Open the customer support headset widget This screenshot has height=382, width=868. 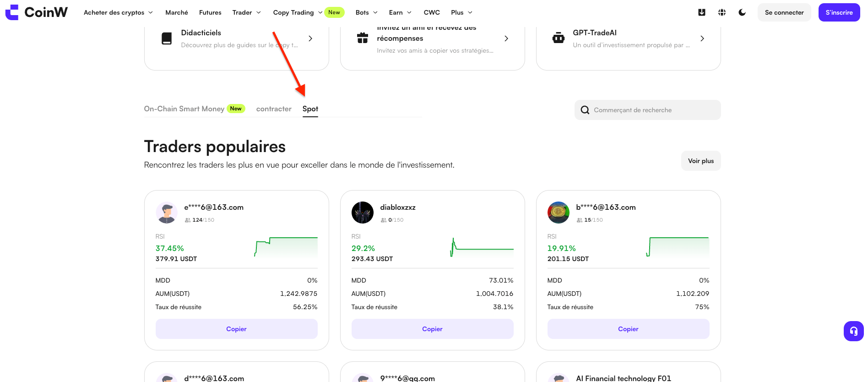pyautogui.click(x=854, y=331)
